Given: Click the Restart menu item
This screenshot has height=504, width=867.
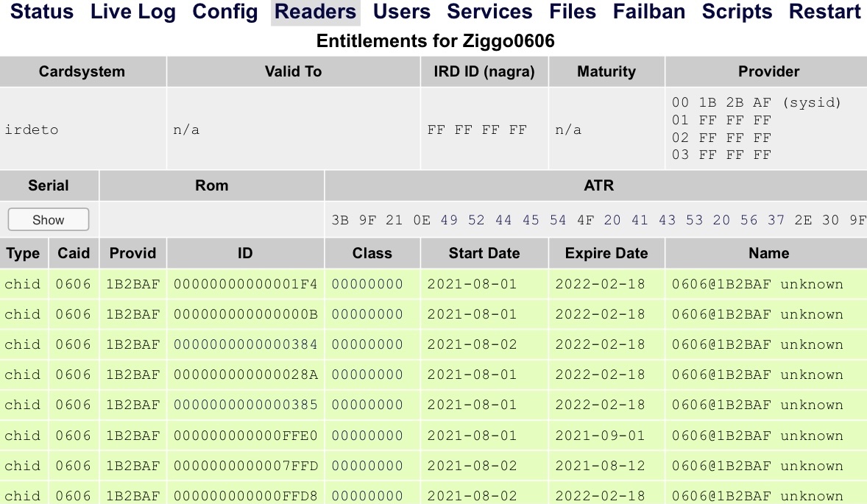Looking at the screenshot, I should pos(824,12).
